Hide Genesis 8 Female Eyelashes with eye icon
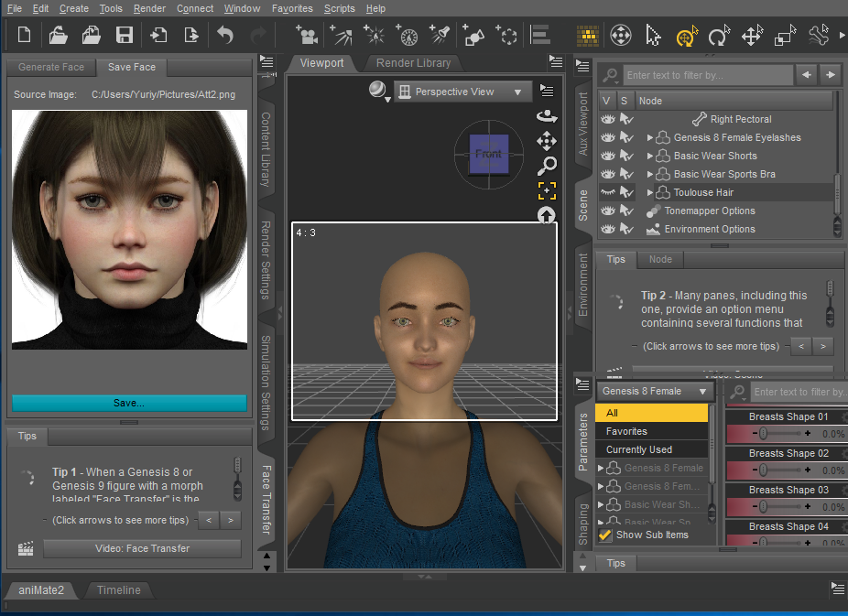 click(608, 137)
